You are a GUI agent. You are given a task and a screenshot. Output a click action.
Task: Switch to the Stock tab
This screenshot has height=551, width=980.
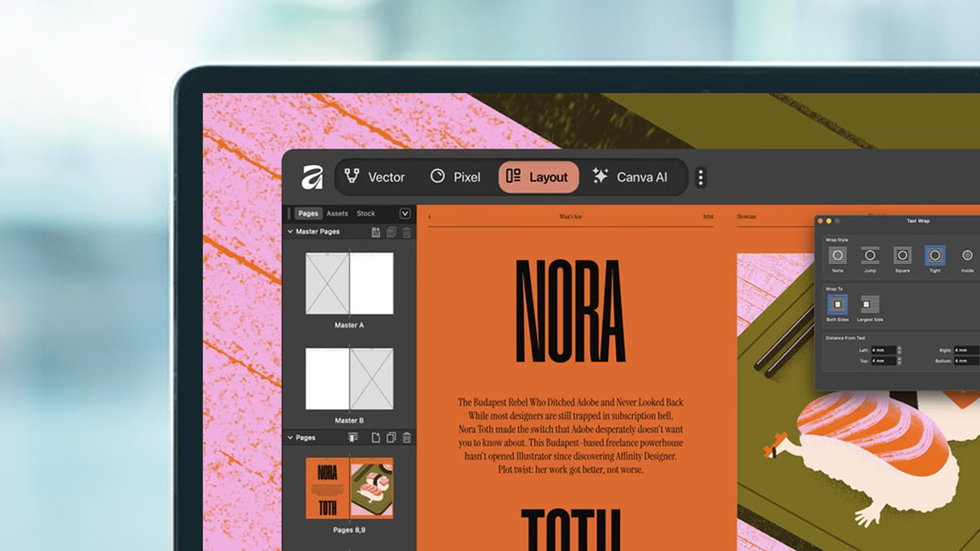click(x=366, y=214)
